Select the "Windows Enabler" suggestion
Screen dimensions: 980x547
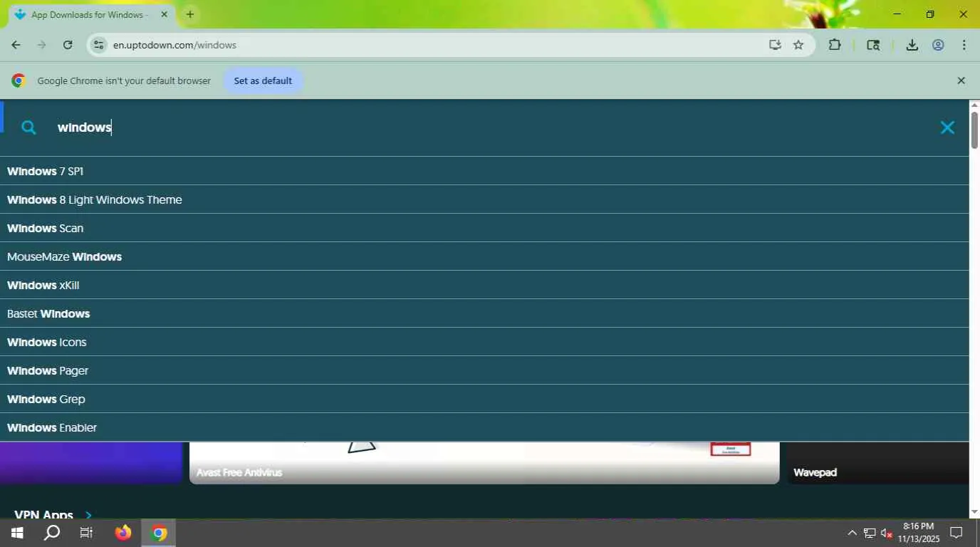click(x=484, y=427)
